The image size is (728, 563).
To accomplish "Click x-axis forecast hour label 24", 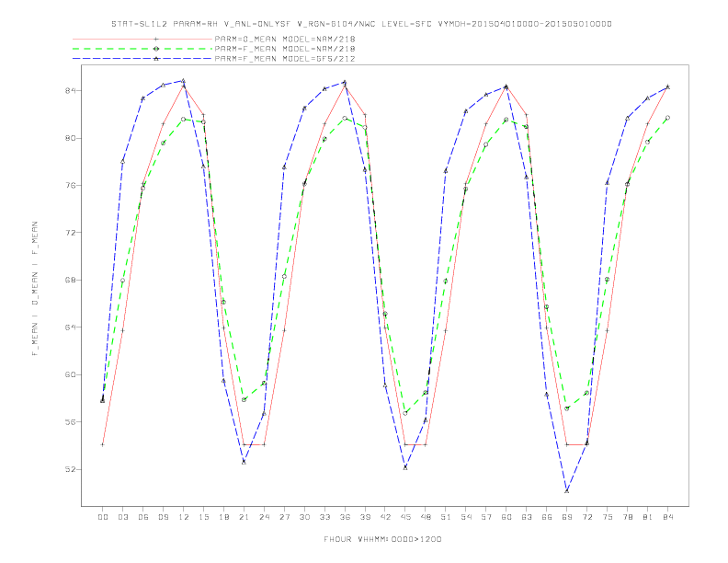I will (x=264, y=517).
